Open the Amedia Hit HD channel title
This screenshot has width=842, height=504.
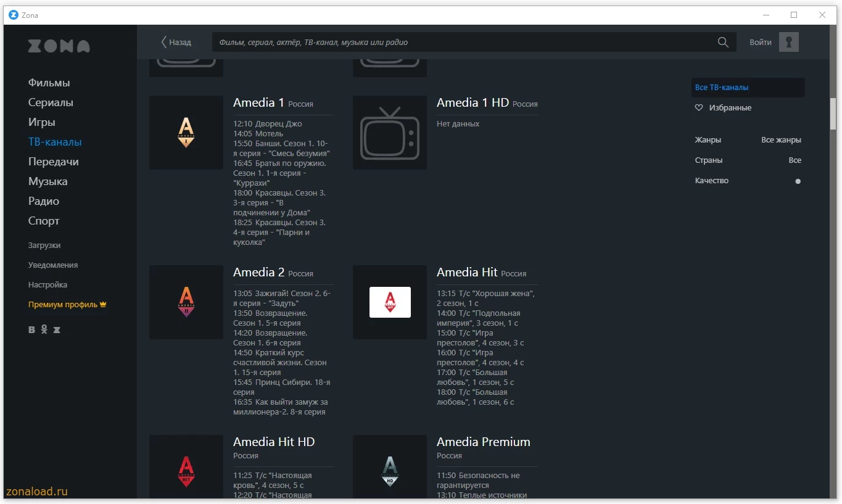(274, 442)
